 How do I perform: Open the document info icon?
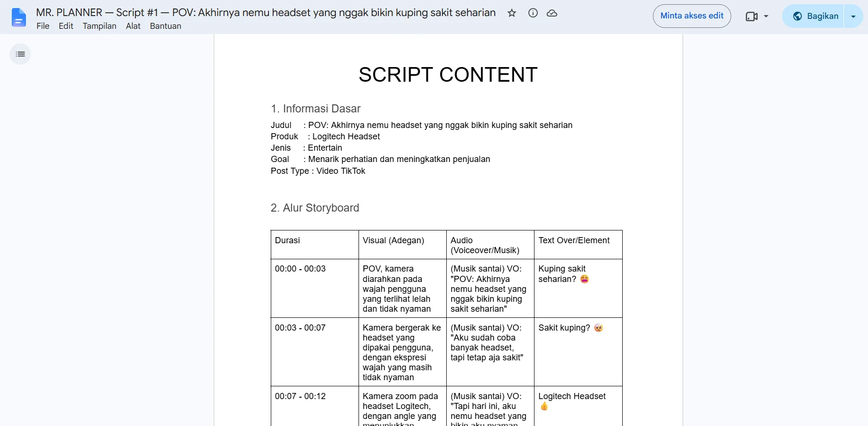[533, 13]
